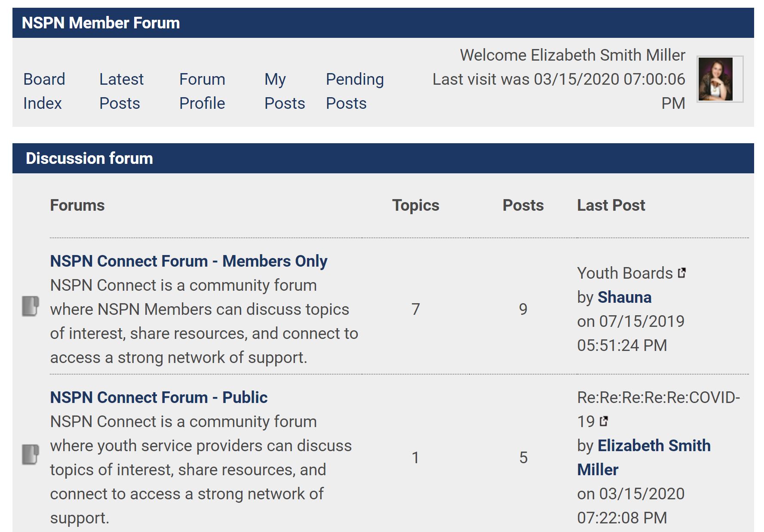Open the COVID-19 latest post icon
The height and width of the screenshot is (532, 764).
click(x=604, y=421)
